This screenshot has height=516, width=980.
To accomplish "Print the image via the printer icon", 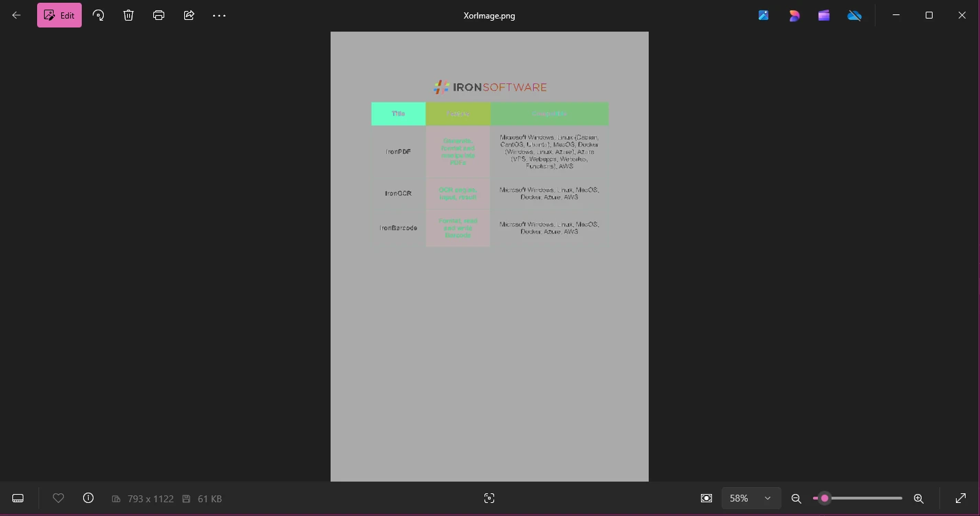I will click(159, 15).
